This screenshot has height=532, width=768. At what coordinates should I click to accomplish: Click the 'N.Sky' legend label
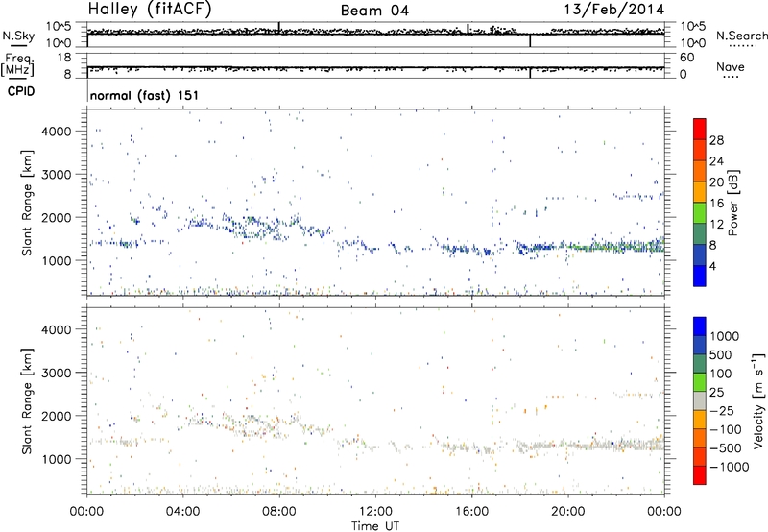tap(18, 36)
